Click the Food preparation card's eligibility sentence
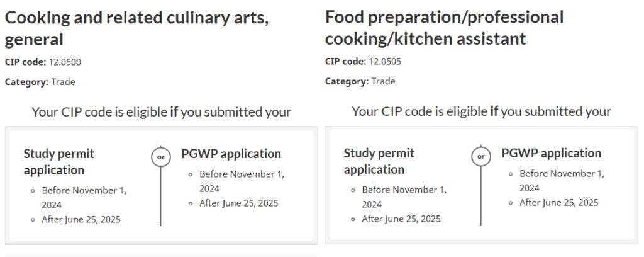The height and width of the screenshot is (257, 644). [x=481, y=111]
